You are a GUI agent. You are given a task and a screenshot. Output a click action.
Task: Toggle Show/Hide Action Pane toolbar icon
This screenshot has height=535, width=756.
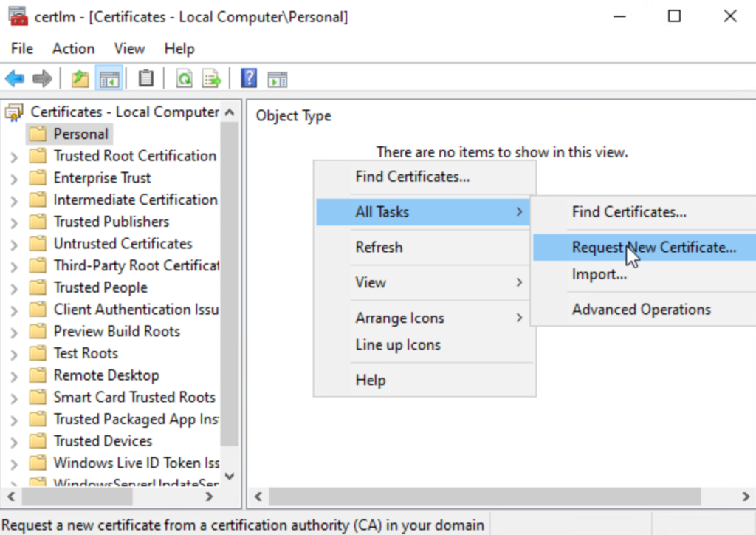[x=278, y=78]
